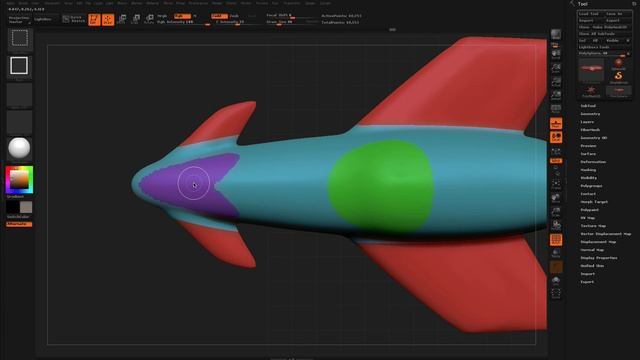This screenshot has width=640, height=360.
Task: Click the LightBox button in top toolbar
Action: [x=43, y=19]
